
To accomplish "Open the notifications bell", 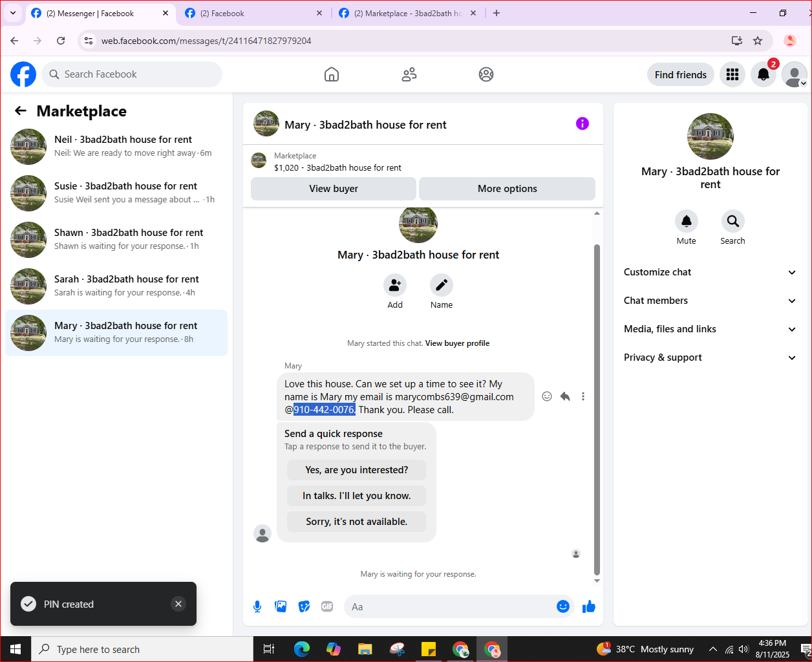I will (x=764, y=74).
